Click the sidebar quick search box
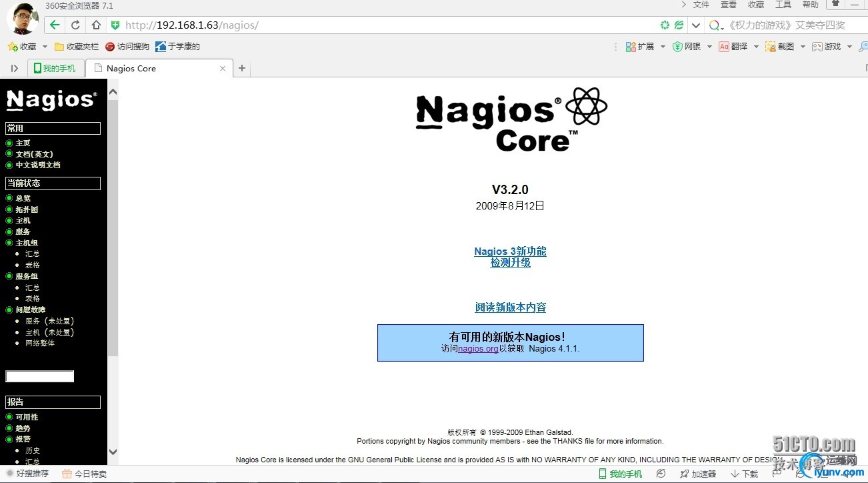This screenshot has height=483, width=868. (x=39, y=376)
